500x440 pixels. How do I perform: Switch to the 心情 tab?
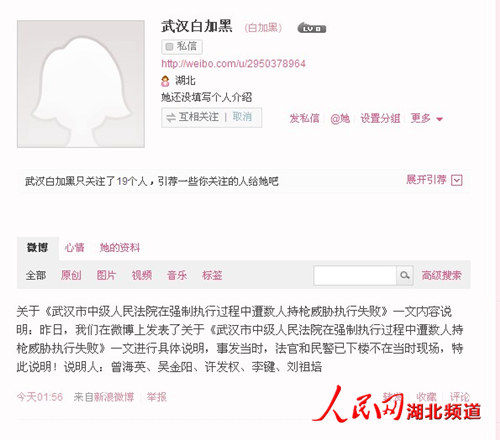(x=74, y=248)
